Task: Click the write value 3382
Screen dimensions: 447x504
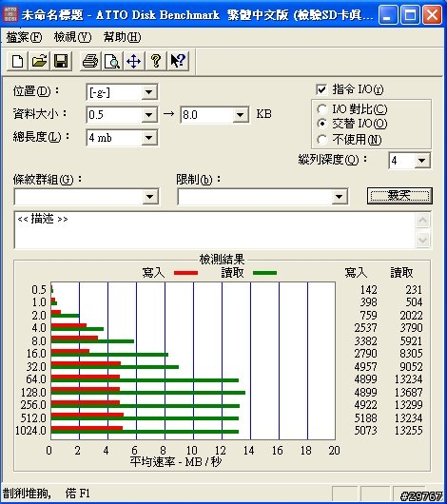Action: point(365,340)
